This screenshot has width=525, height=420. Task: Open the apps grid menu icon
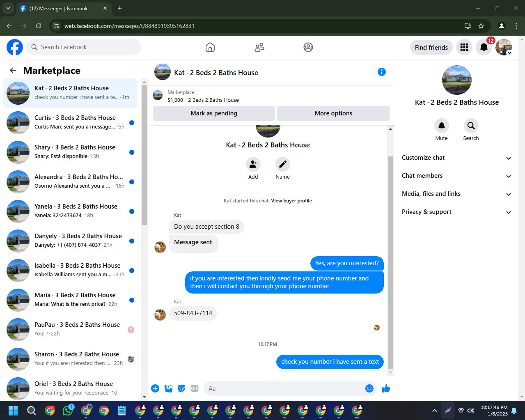click(464, 47)
